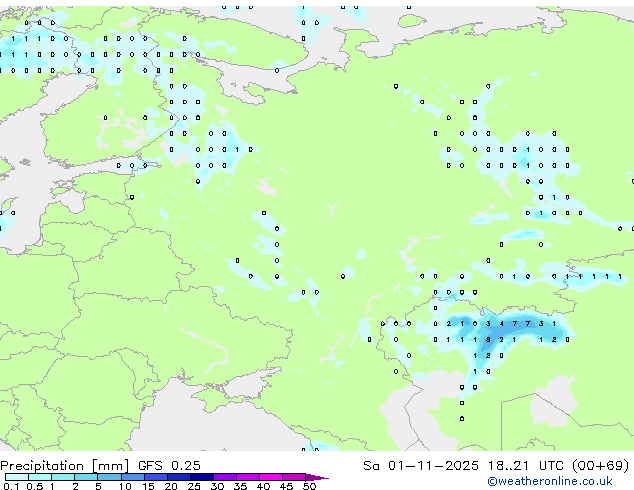Select the 0.1–0.5 mm legend color
Viewport: 634px width, 490px height.
pos(17,477)
